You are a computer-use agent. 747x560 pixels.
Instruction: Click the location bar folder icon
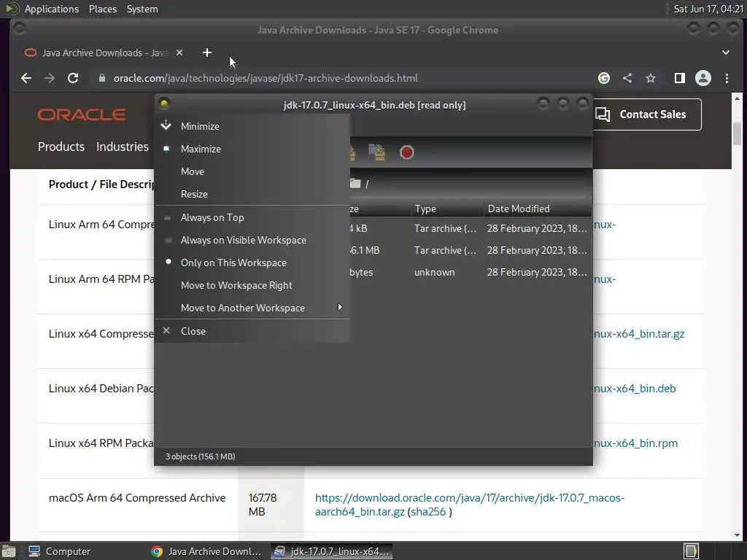point(355,183)
